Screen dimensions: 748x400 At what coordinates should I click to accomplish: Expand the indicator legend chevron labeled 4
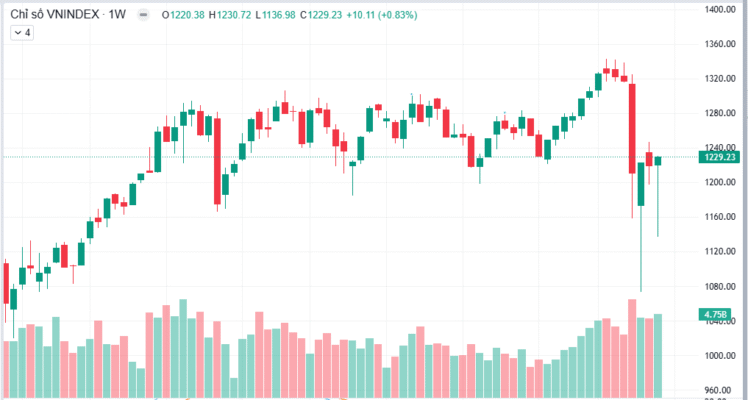pyautogui.click(x=21, y=32)
